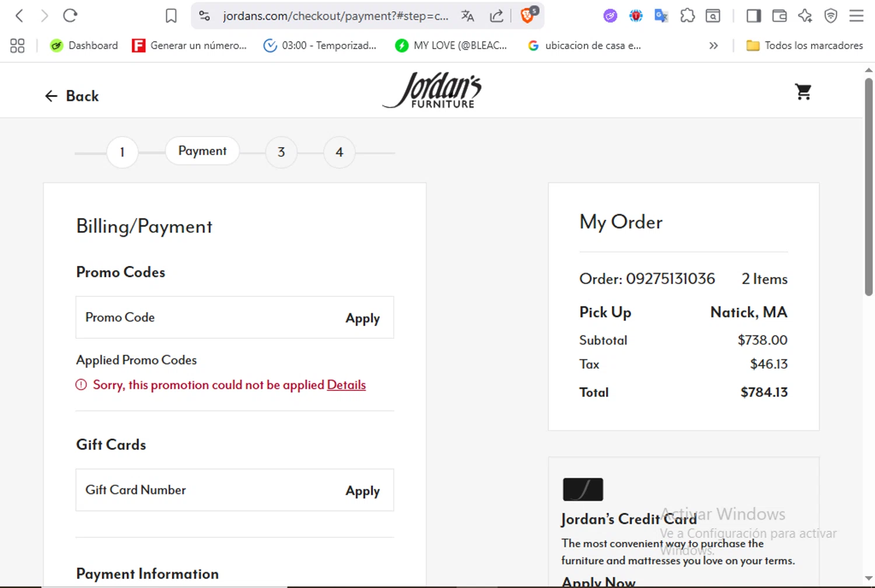Open the promotion error Details link

pos(346,385)
